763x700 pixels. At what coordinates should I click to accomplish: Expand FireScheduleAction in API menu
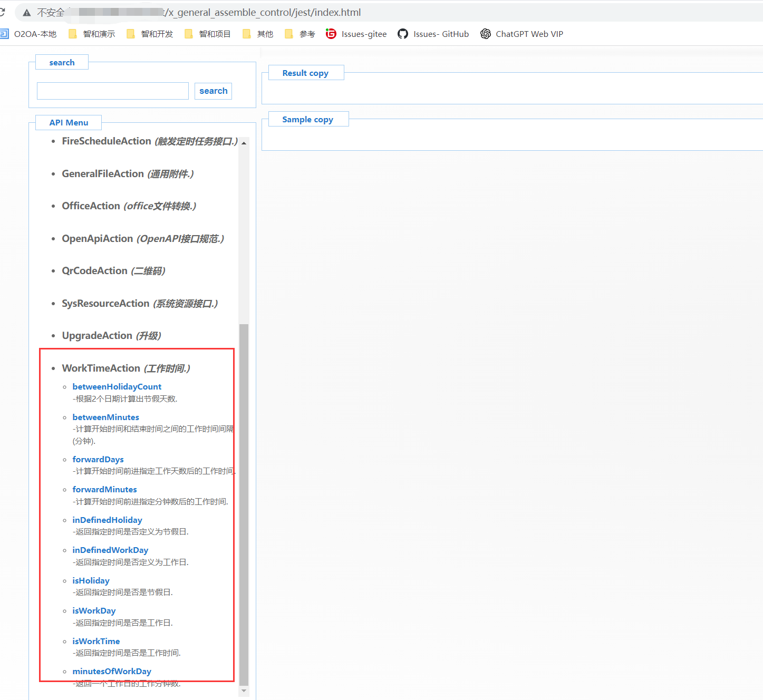click(150, 141)
